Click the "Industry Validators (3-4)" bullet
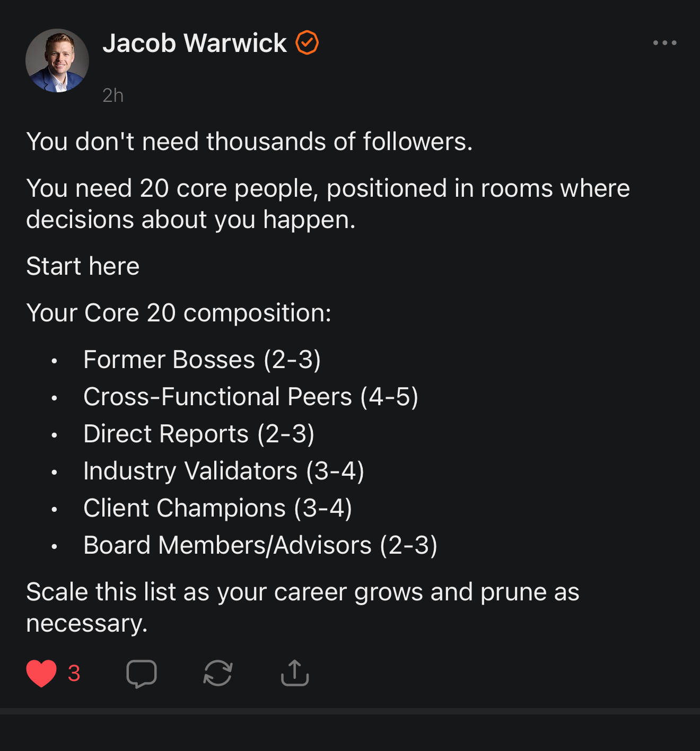Viewport: 700px width, 751px height. pos(223,471)
